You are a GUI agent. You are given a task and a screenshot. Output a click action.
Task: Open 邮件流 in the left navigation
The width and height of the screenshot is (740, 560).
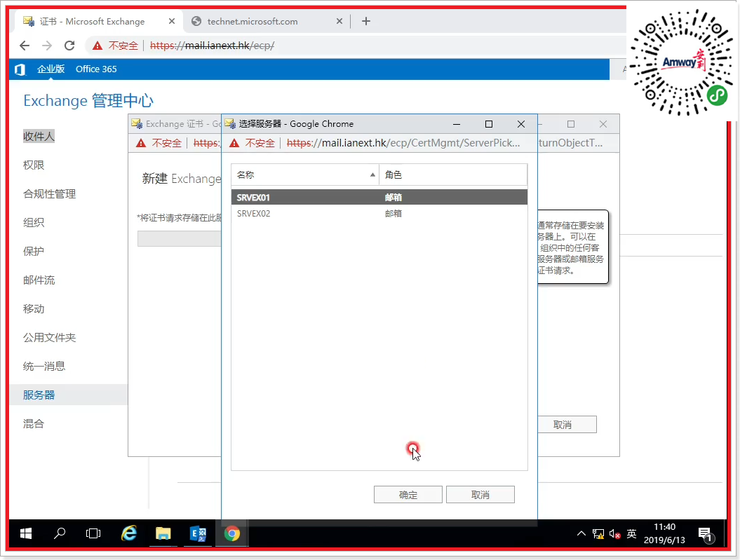coord(39,280)
